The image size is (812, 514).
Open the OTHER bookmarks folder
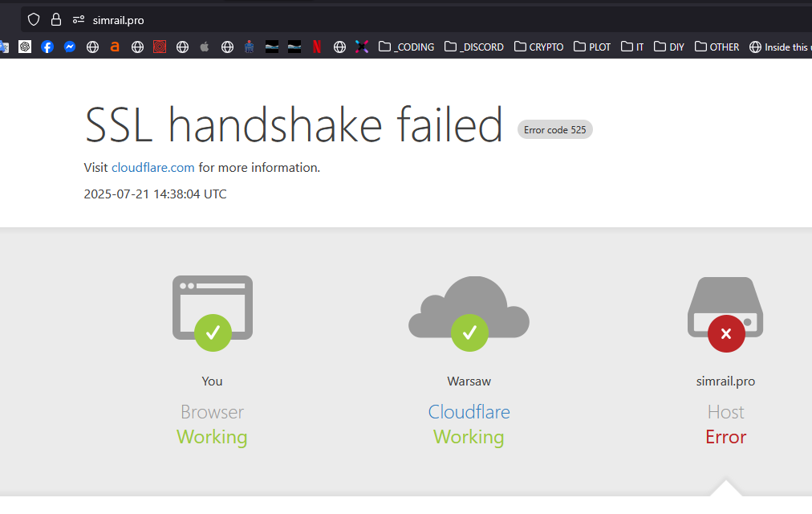[x=717, y=47]
